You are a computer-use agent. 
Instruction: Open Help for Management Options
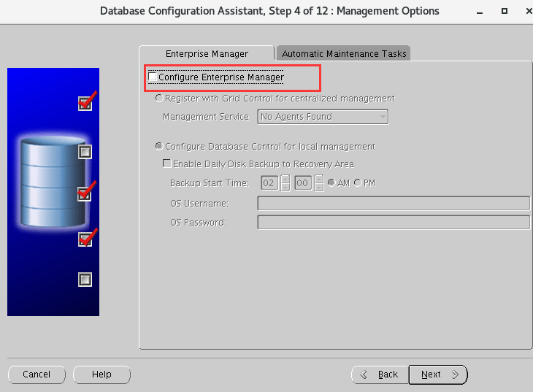(101, 374)
